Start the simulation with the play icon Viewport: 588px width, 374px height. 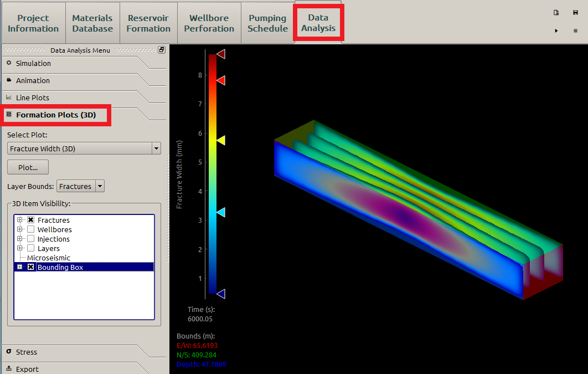pos(556,31)
